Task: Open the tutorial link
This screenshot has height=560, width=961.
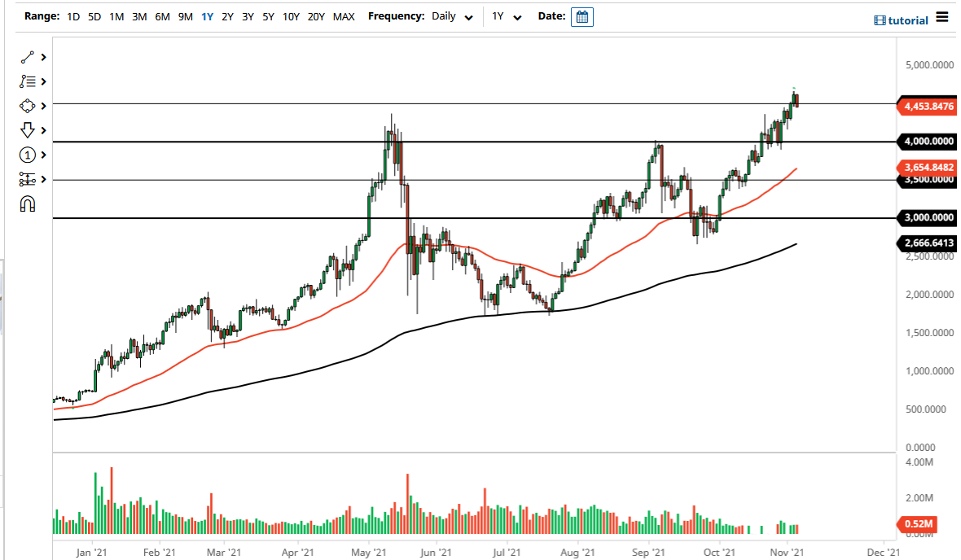Action: pyautogui.click(x=900, y=20)
